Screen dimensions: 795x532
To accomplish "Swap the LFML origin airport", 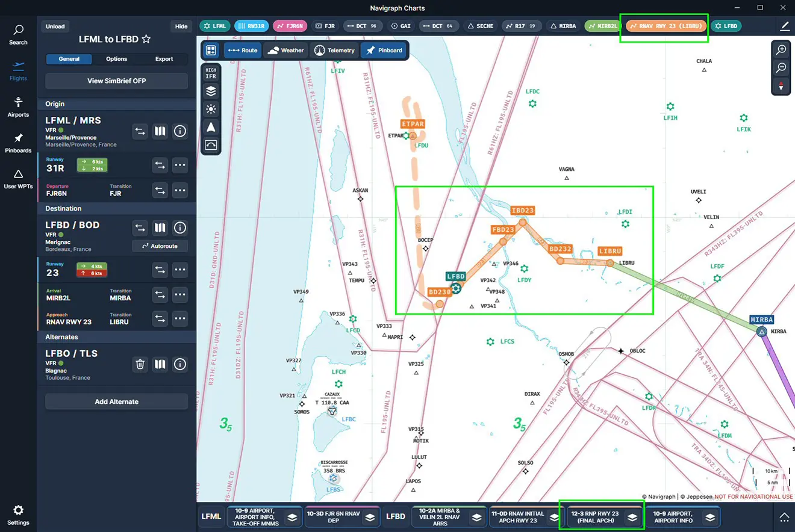I will (140, 131).
